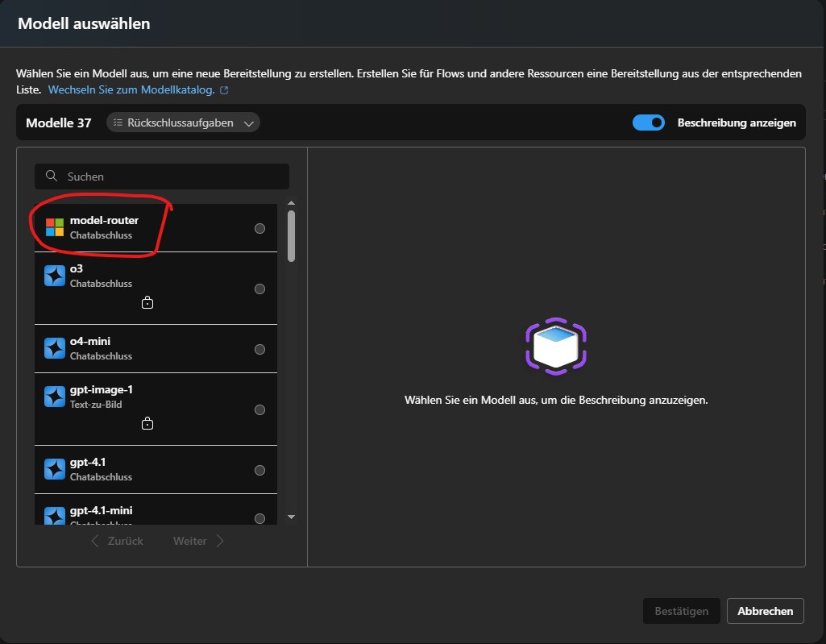The image size is (826, 644).
Task: Click the o4-mini model name
Action: point(90,342)
